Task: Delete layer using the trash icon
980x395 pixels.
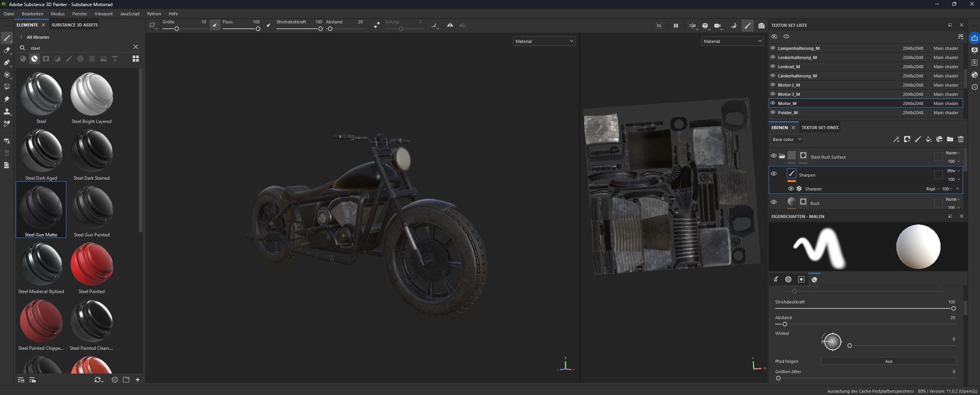Action: click(x=960, y=139)
